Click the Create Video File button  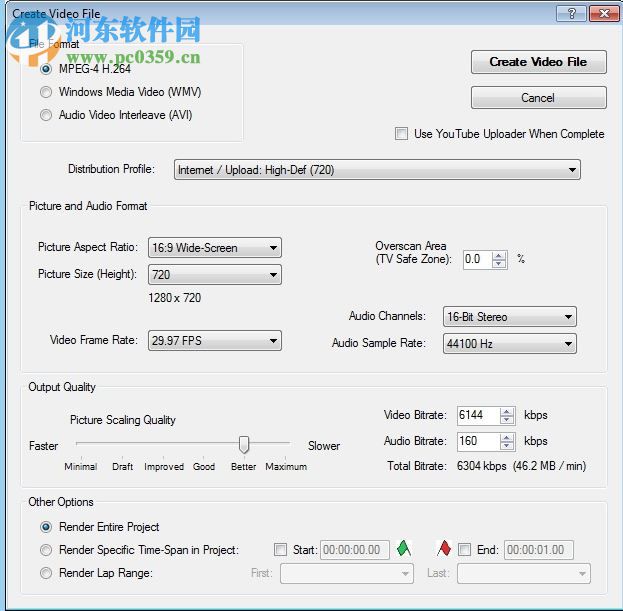(x=538, y=62)
